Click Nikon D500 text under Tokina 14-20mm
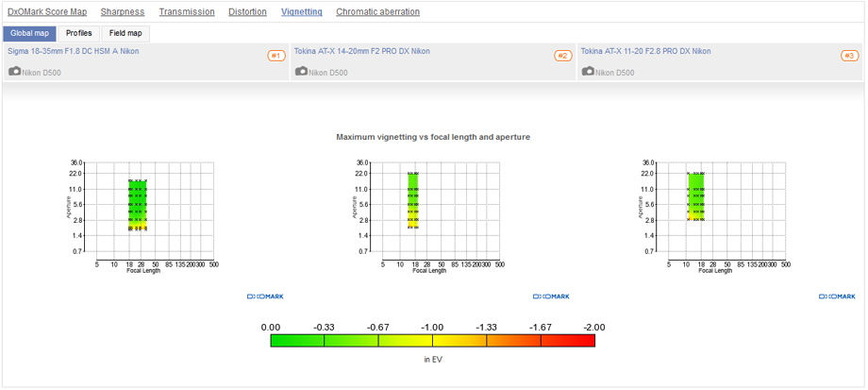868x390 pixels. click(x=328, y=73)
